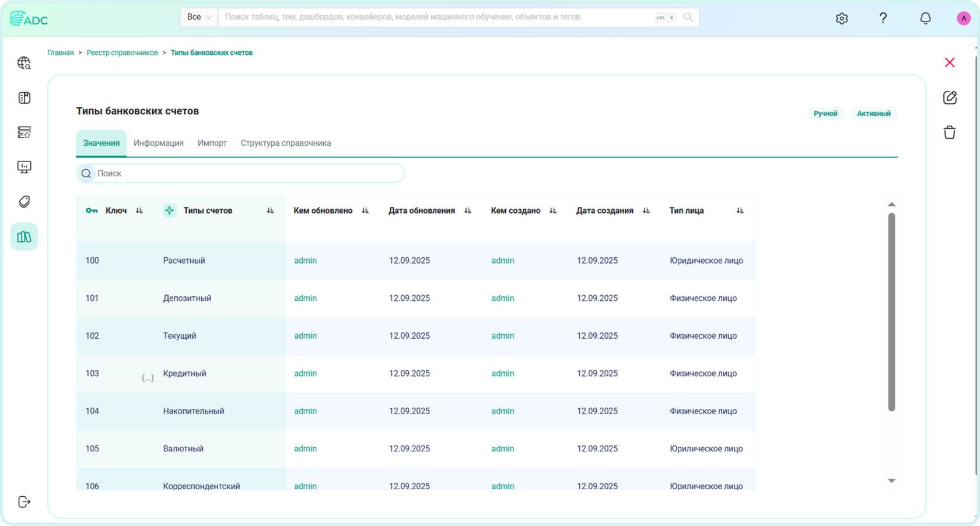This screenshot has width=980, height=526.
Task: Open the 'Структура справочника' tab
Action: (x=285, y=143)
